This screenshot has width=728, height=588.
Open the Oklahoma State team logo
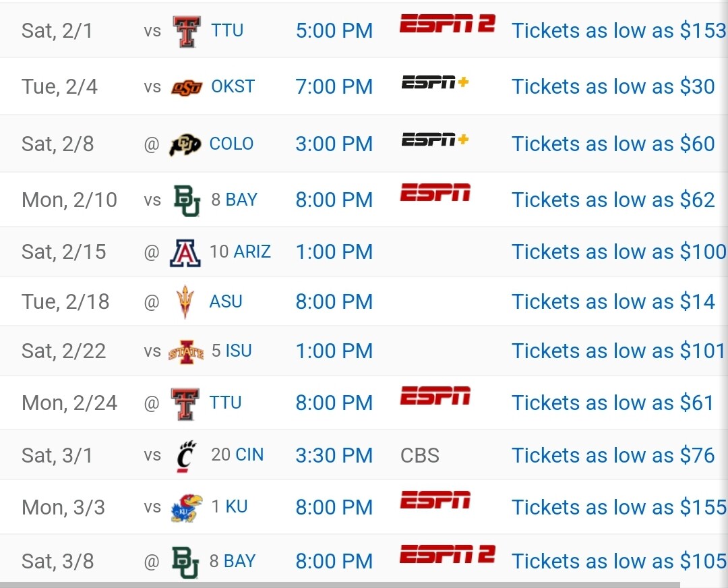click(187, 87)
